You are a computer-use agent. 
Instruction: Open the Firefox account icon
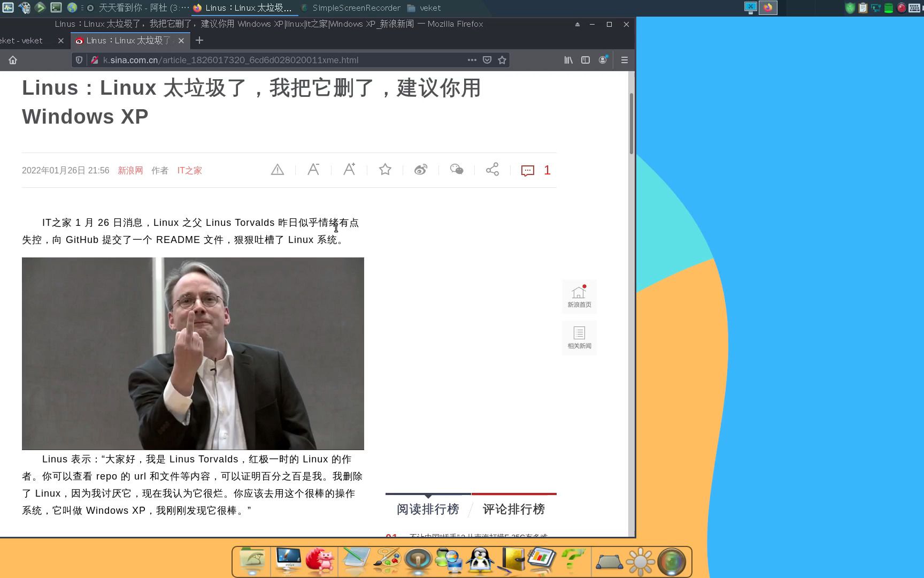click(603, 60)
